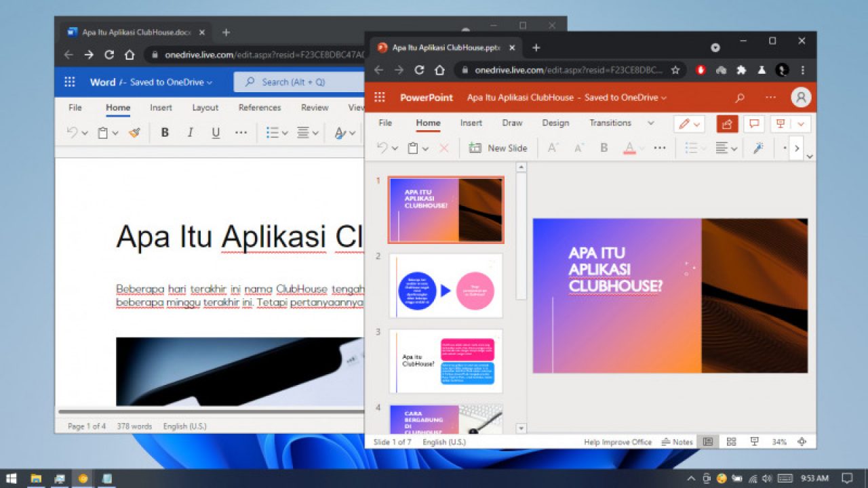The image size is (868, 488).
Task: Open the account profile avatar in PowerPoint
Action: pos(801,98)
